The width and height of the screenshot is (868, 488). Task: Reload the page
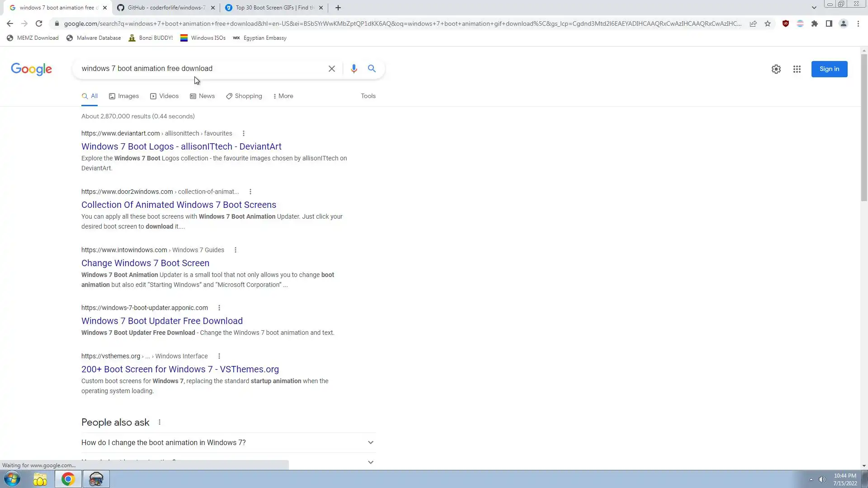39,23
